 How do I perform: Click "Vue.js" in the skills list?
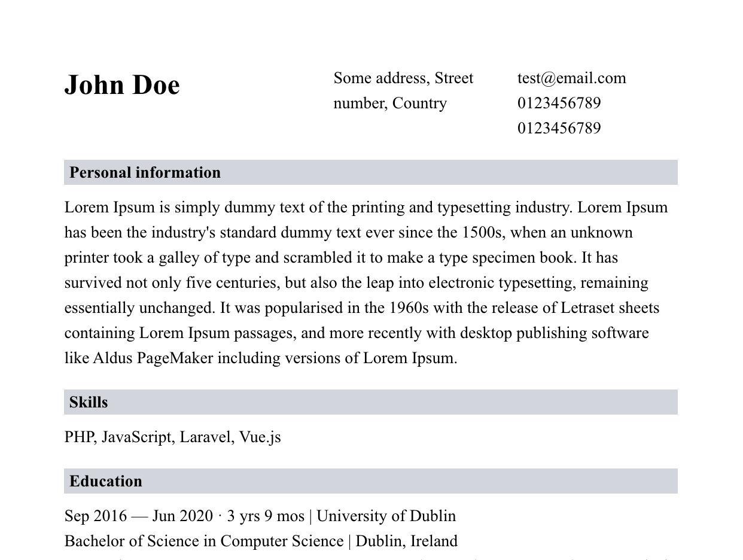[260, 437]
